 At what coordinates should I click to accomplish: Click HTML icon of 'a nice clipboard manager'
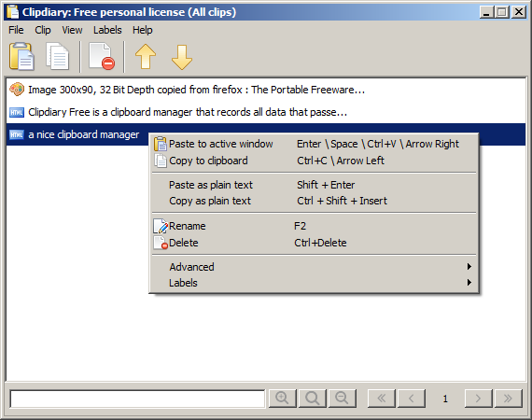coord(17,134)
